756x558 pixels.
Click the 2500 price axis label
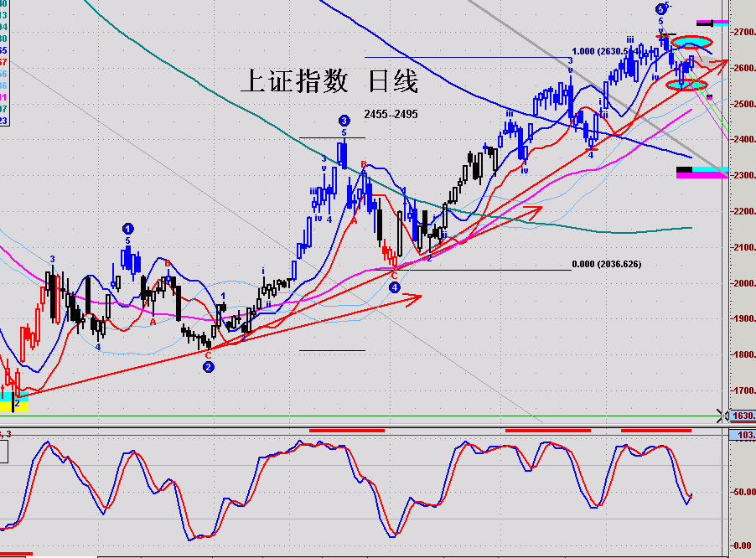pos(744,104)
